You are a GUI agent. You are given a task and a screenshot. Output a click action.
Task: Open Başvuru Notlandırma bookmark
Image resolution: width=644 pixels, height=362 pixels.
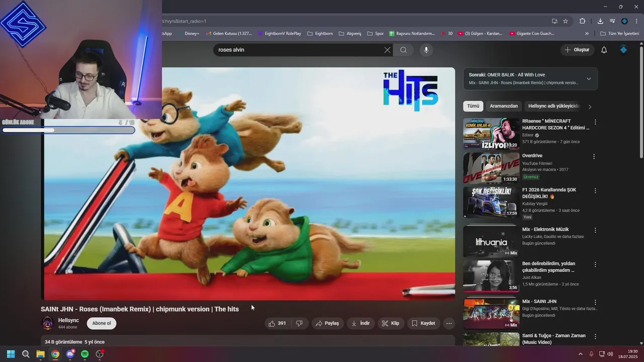coord(412,34)
